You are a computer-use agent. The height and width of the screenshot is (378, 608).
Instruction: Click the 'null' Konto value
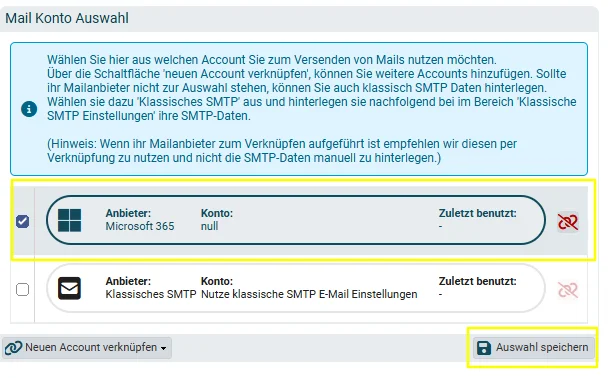(209, 226)
